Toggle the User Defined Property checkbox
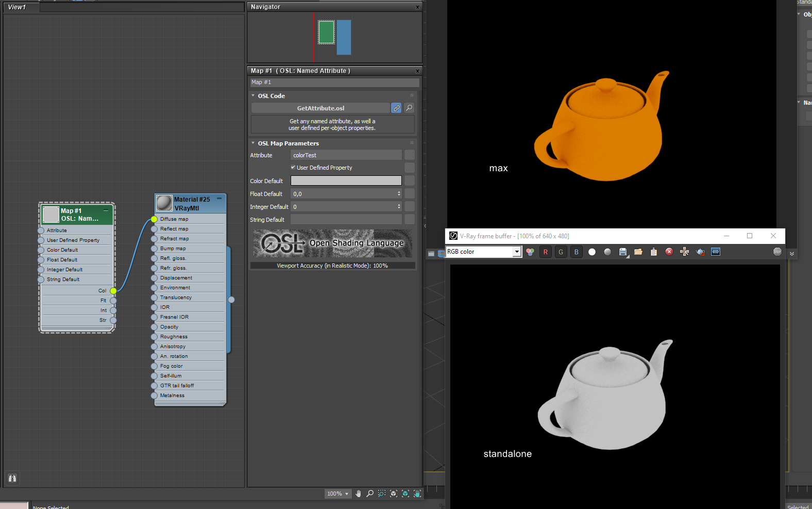Screen dimensions: 812x509 (293, 168)
